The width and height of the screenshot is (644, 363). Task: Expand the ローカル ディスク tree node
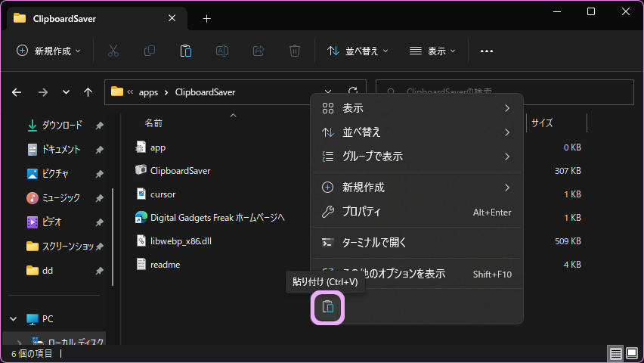(x=19, y=342)
